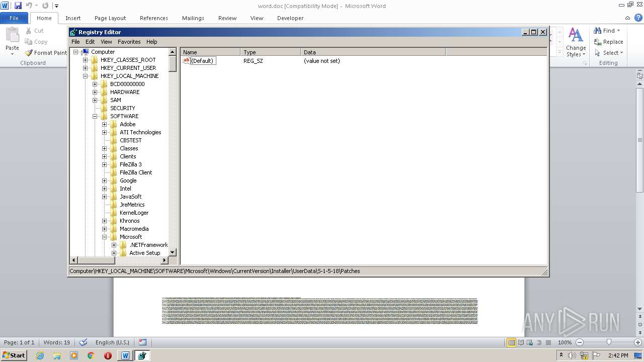
Task: Click registry tree scroll down arrow
Action: (x=173, y=252)
